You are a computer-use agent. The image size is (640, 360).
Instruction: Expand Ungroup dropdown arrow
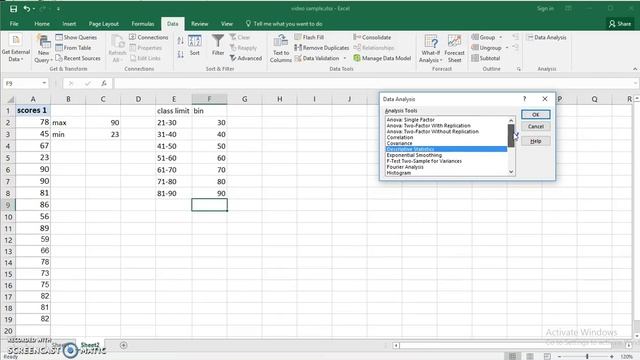pyautogui.click(x=507, y=48)
